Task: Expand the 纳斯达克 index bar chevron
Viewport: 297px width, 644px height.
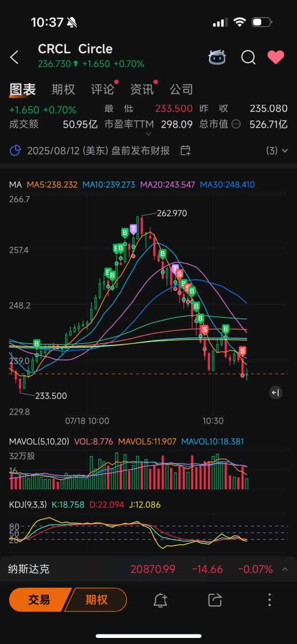Action: coord(285,569)
